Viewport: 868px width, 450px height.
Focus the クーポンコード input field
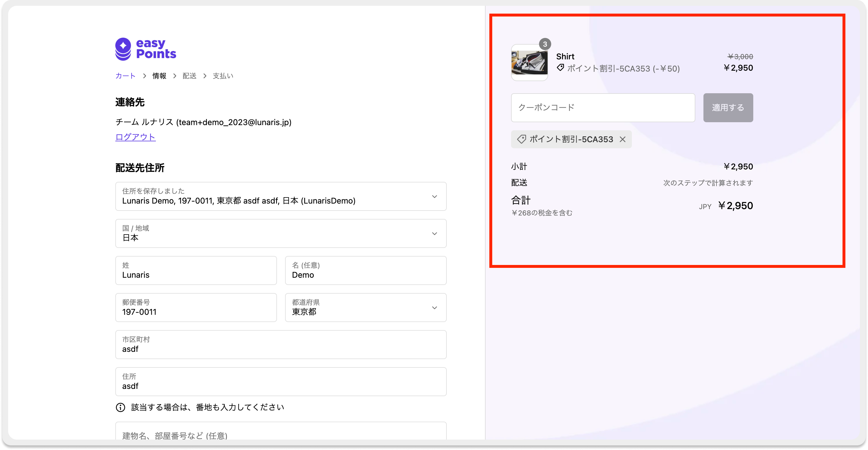tap(603, 108)
